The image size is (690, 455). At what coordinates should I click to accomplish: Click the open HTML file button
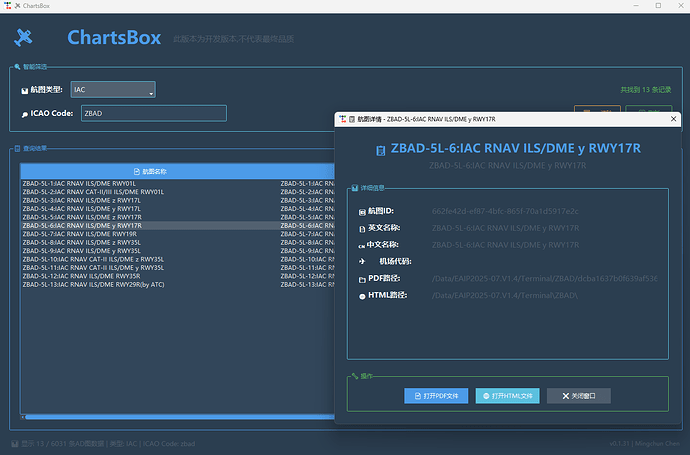pyautogui.click(x=507, y=396)
